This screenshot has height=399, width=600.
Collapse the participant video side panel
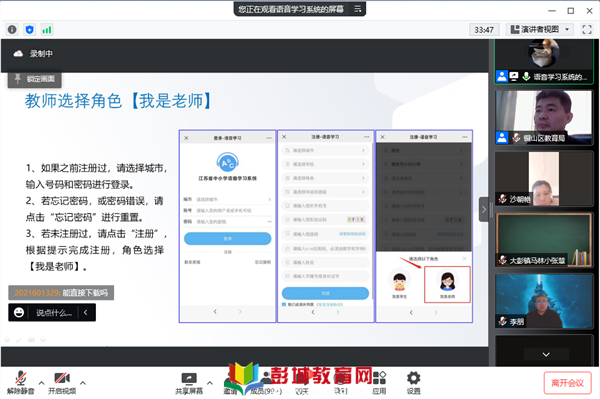(484, 209)
